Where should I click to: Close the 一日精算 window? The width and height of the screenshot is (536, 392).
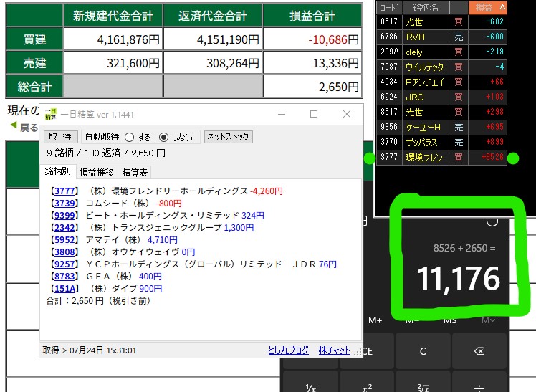click(347, 114)
